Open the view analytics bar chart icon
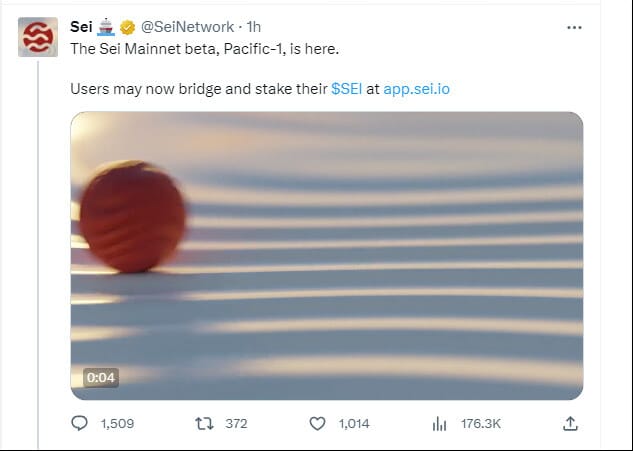The width and height of the screenshot is (633, 451). (439, 424)
